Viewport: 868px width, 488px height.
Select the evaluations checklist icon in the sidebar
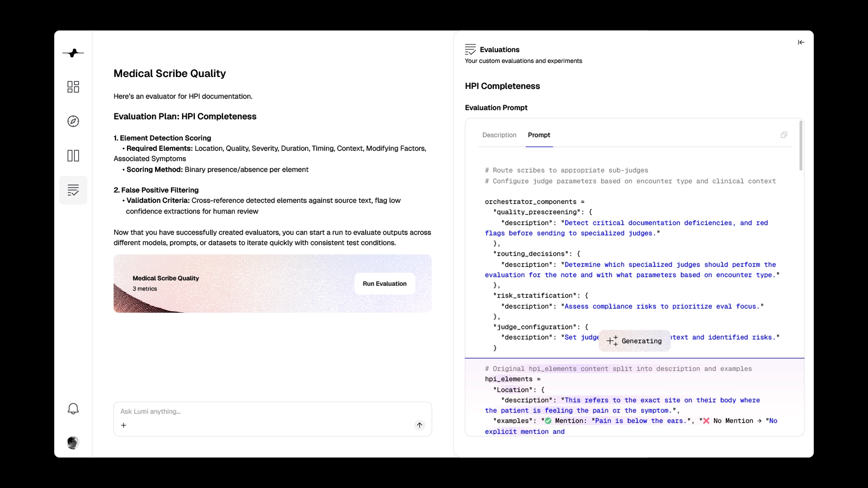[73, 190]
